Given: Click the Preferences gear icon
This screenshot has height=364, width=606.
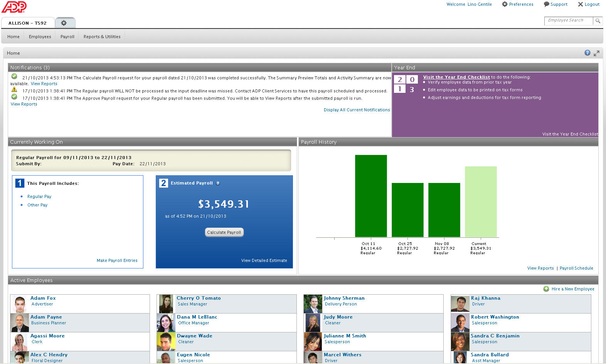Looking at the screenshot, I should click(505, 4).
